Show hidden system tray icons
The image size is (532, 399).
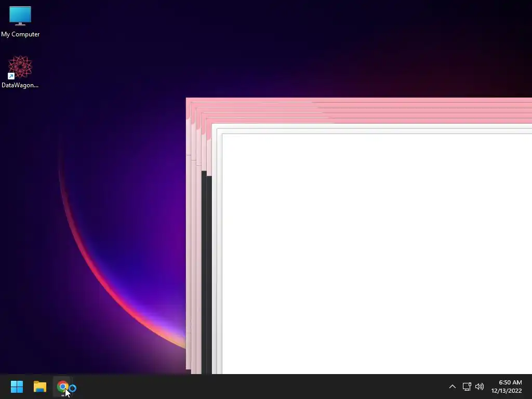click(453, 387)
